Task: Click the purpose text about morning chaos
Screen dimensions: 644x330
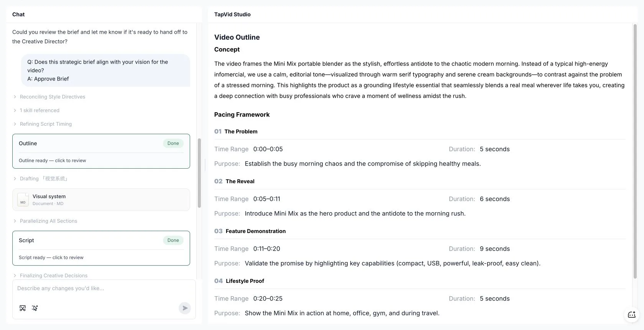Action: [x=363, y=164]
